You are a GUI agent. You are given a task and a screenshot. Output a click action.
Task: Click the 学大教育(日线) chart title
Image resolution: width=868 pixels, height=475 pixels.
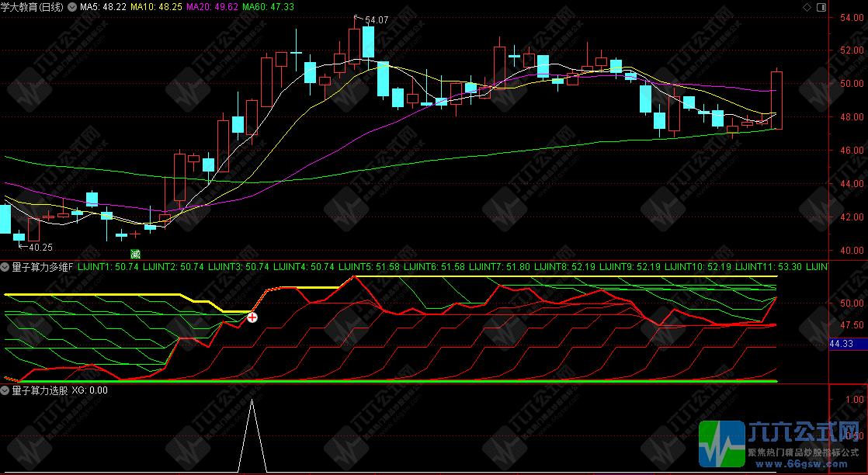(x=33, y=7)
